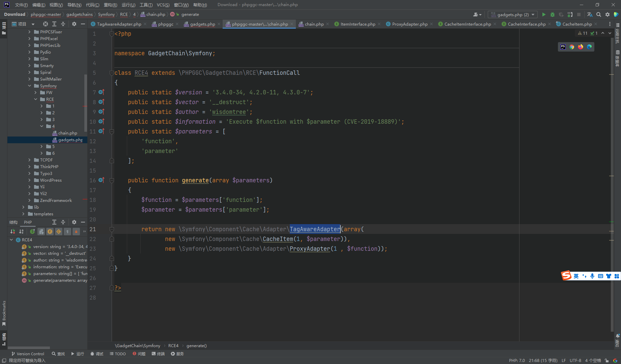Open the translate icon in top toolbar
The image size is (621, 364).
click(x=590, y=14)
